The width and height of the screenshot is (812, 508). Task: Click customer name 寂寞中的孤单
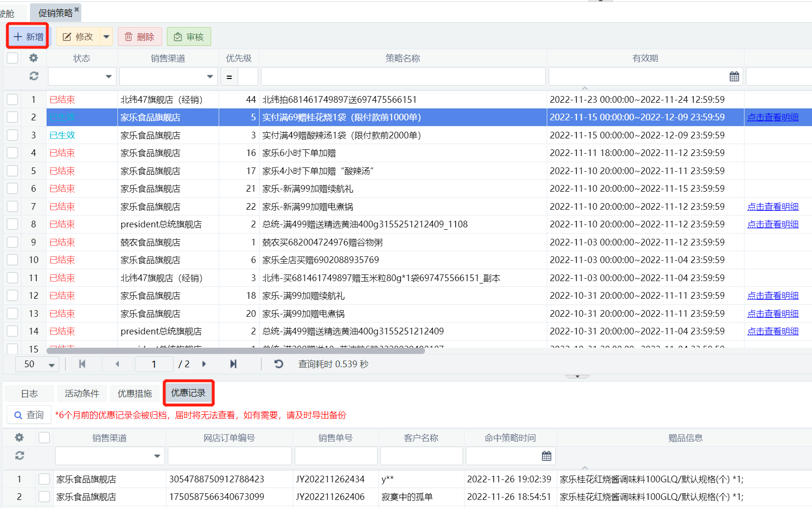pos(407,497)
